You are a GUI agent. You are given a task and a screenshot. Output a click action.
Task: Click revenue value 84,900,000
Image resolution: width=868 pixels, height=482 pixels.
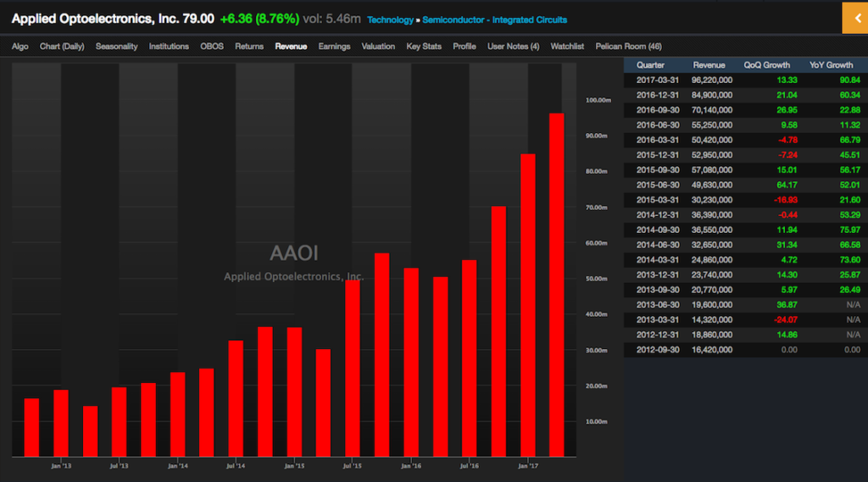point(712,95)
